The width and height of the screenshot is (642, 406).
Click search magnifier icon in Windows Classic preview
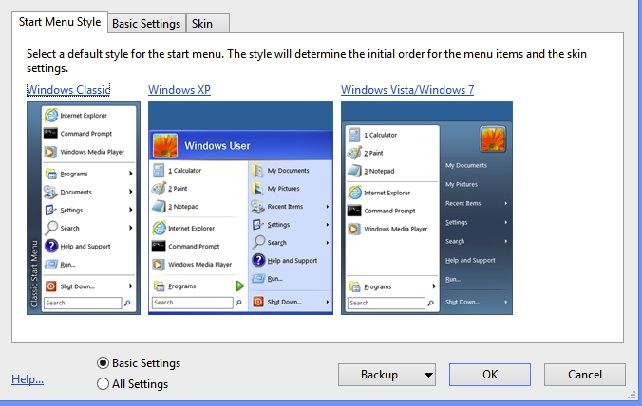[127, 303]
